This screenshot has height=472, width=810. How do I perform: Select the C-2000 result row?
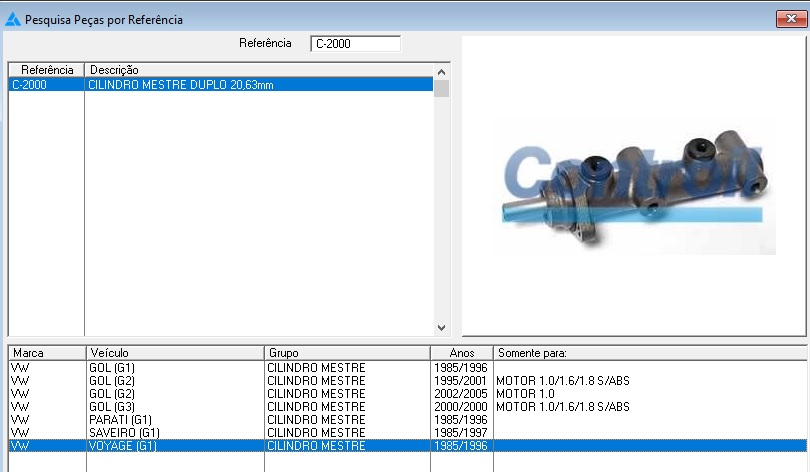coord(220,85)
